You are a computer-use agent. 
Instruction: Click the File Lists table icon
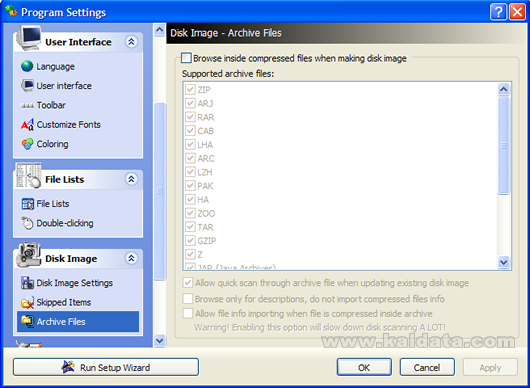click(27, 204)
